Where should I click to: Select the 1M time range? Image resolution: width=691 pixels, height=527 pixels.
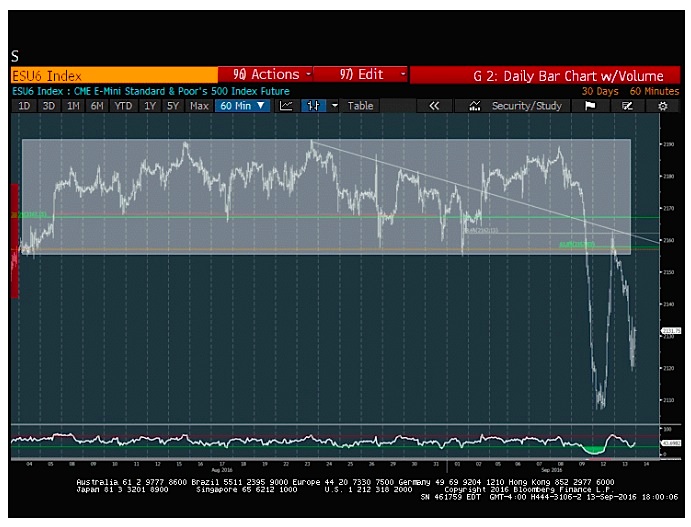click(x=73, y=106)
